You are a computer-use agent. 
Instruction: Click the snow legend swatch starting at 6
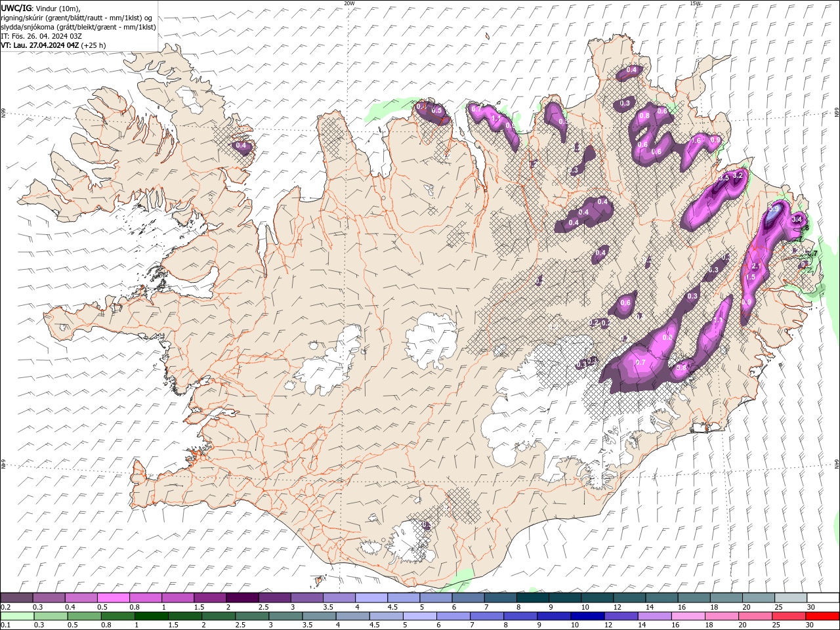point(468,598)
